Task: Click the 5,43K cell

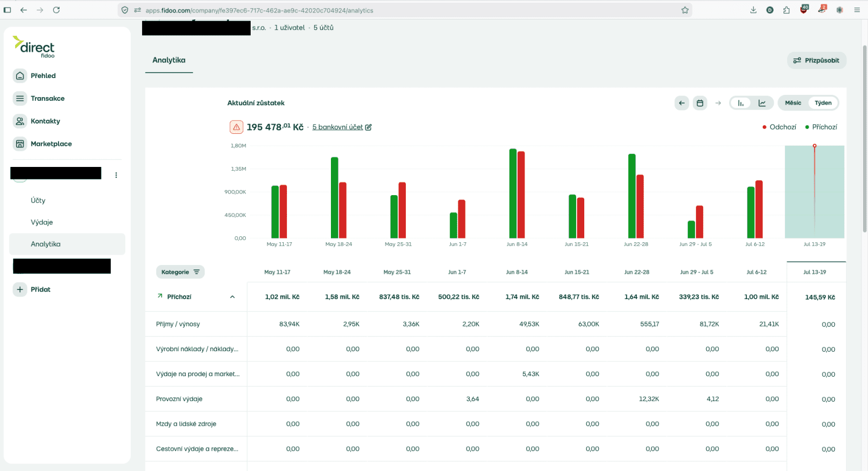Action: (531, 374)
